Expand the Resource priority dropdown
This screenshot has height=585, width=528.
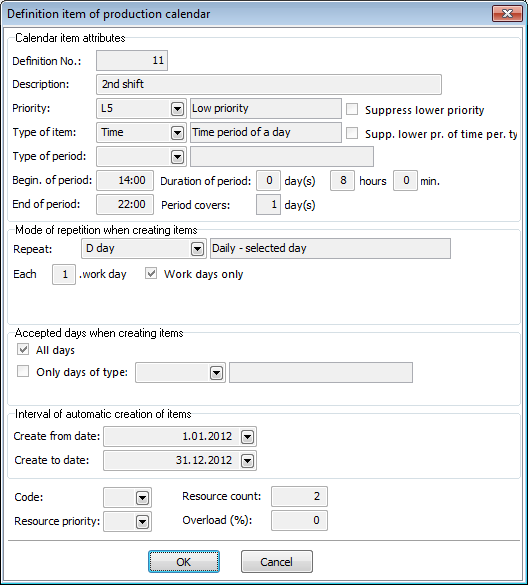142,522
